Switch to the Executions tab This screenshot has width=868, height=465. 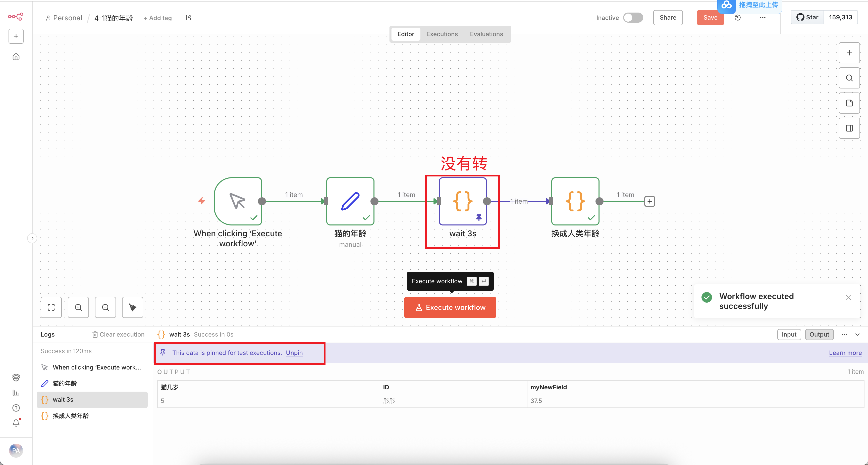click(x=442, y=34)
